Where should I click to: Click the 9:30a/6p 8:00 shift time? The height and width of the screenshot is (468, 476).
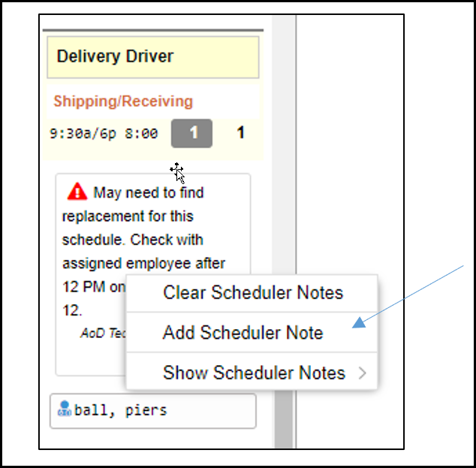pos(104,134)
